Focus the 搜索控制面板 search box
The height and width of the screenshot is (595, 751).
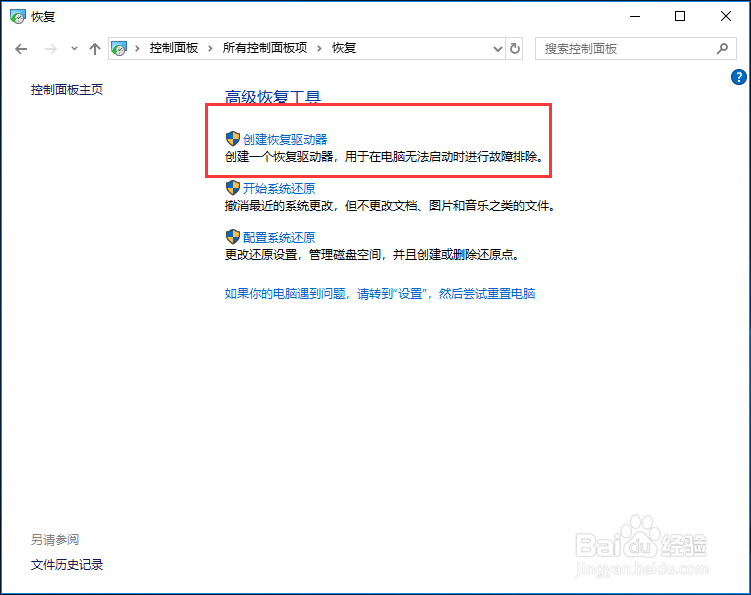[x=635, y=48]
